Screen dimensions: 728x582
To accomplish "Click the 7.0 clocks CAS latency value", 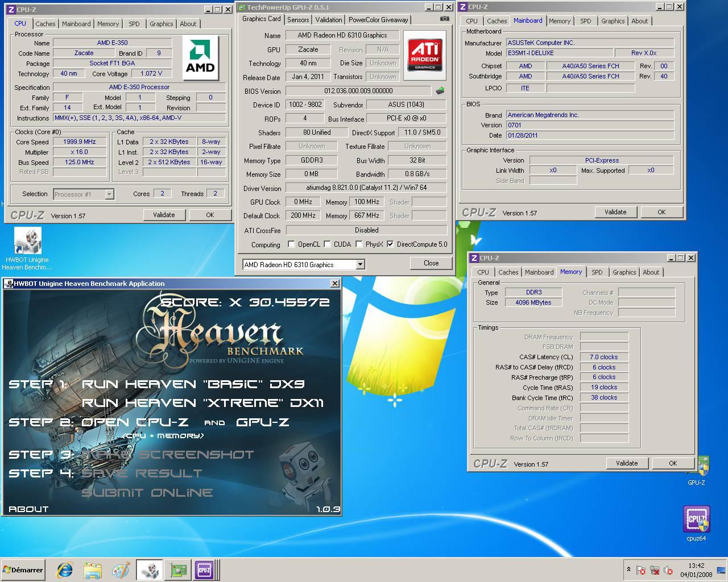I will [603, 357].
